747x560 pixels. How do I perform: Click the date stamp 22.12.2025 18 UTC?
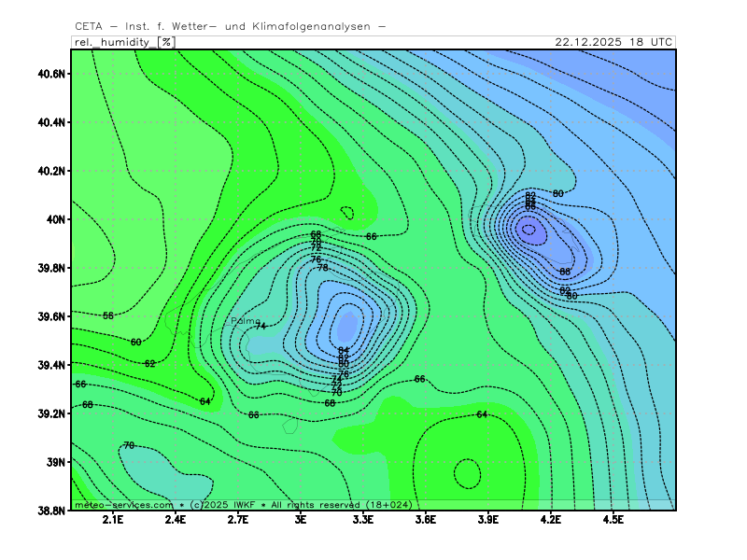pos(613,42)
